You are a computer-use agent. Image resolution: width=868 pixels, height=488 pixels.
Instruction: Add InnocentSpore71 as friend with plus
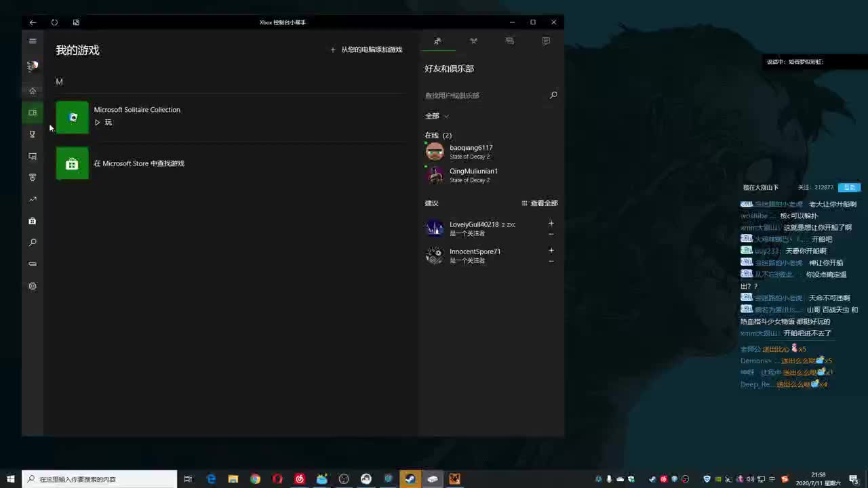(551, 250)
